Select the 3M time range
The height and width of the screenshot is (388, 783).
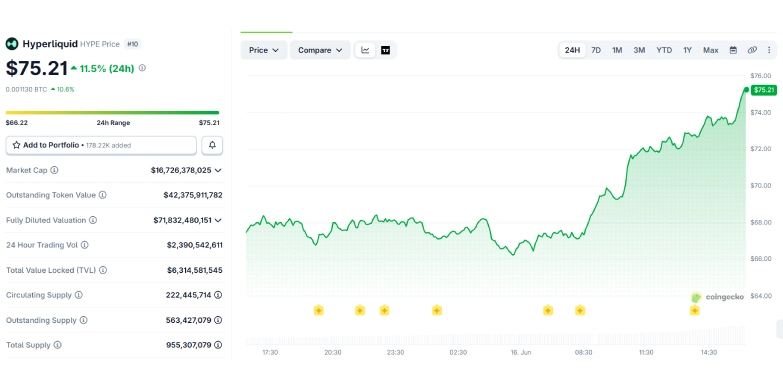639,50
